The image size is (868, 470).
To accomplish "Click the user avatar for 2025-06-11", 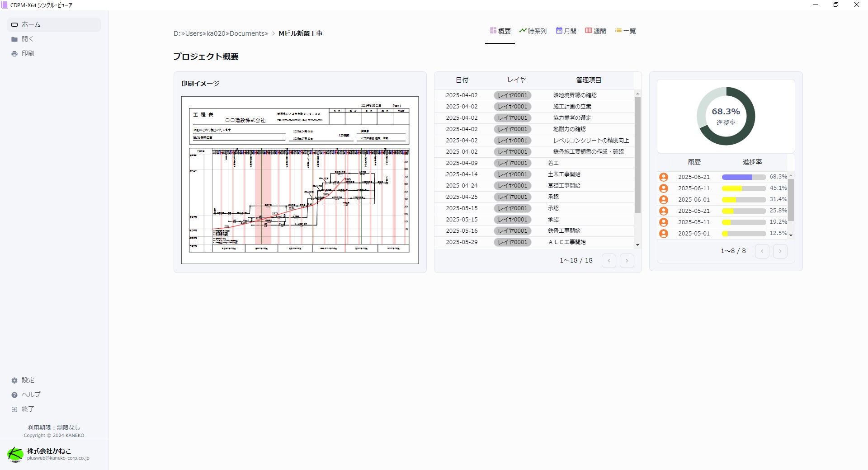I will coord(664,188).
